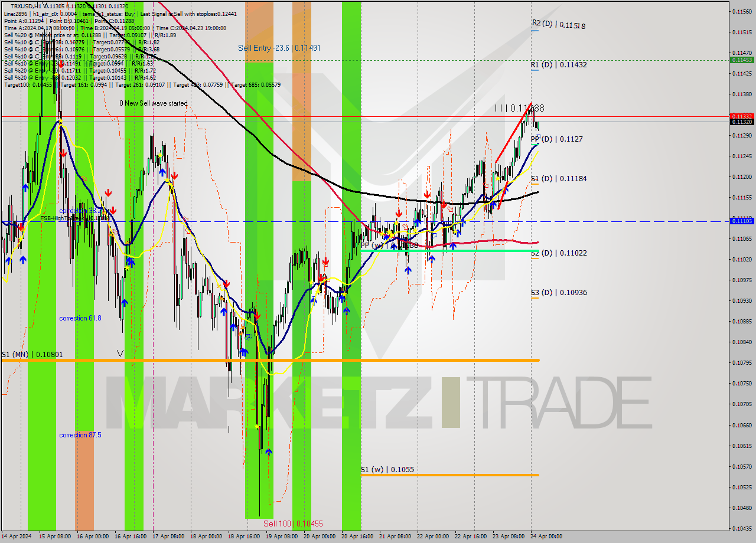Click the '21 Apr 08:00' time axis label
The width and height of the screenshot is (756, 543).
point(395,537)
